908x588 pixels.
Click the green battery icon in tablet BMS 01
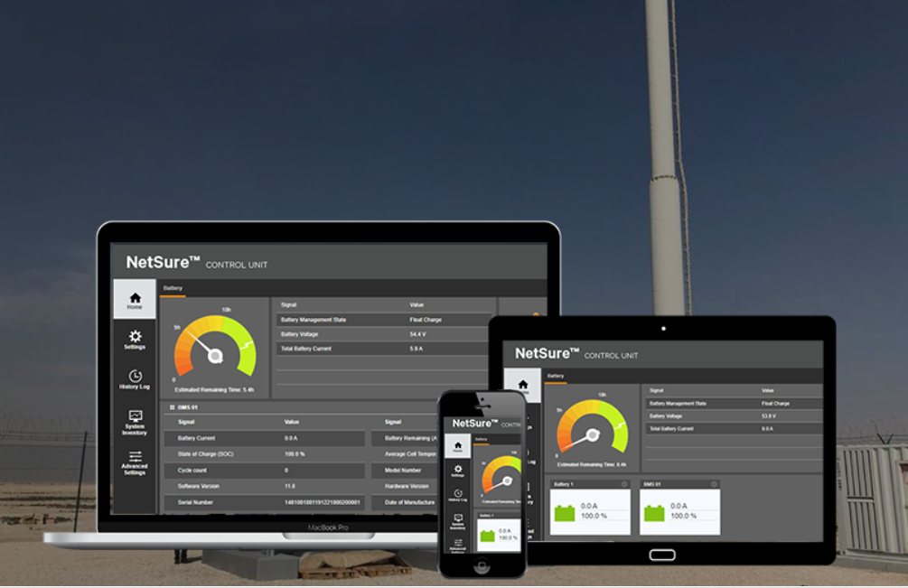click(x=654, y=513)
